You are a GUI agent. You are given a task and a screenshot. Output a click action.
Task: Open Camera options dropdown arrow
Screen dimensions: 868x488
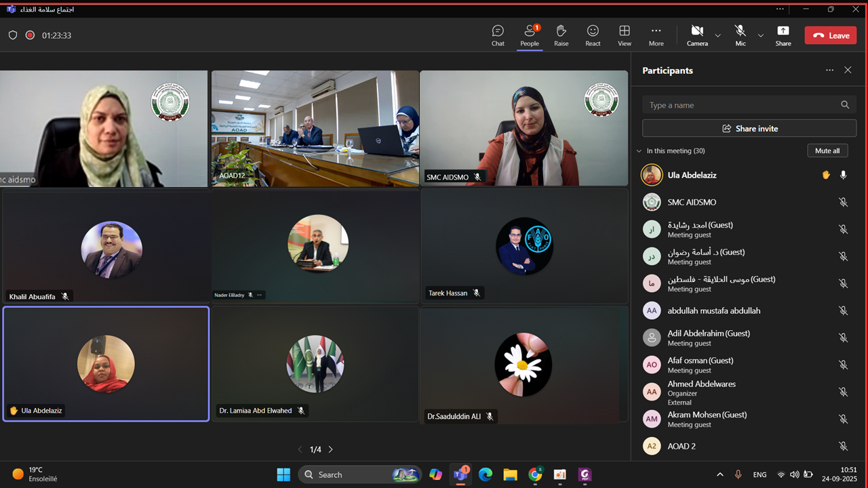(x=718, y=35)
